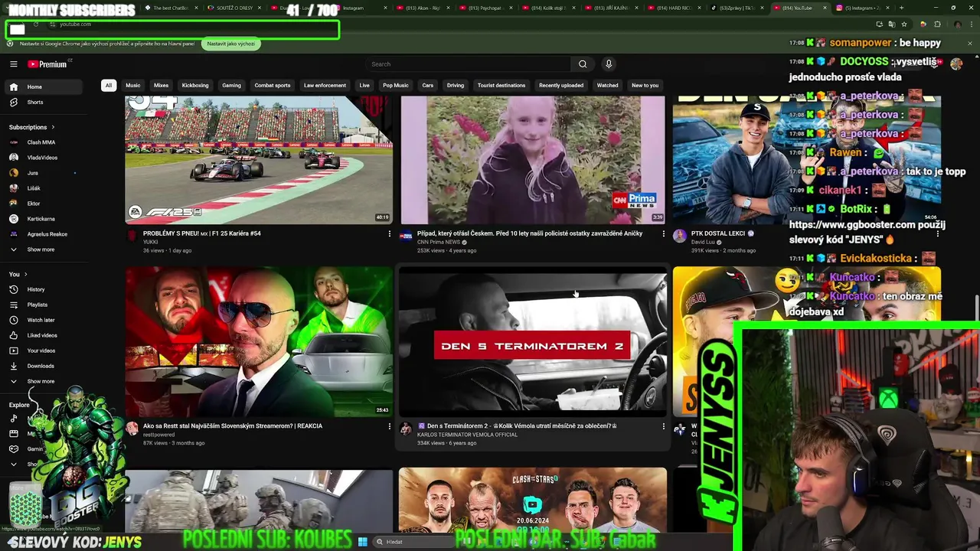The image size is (980, 551).
Task: Open options menu for Restt reakcia video
Action: (x=389, y=426)
